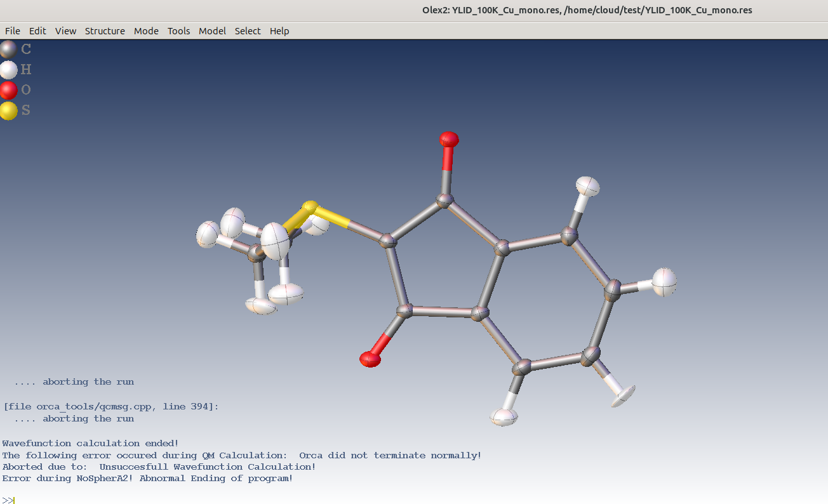
Task: Select the bottommost hydrogen on the benzene ring
Action: [505, 417]
